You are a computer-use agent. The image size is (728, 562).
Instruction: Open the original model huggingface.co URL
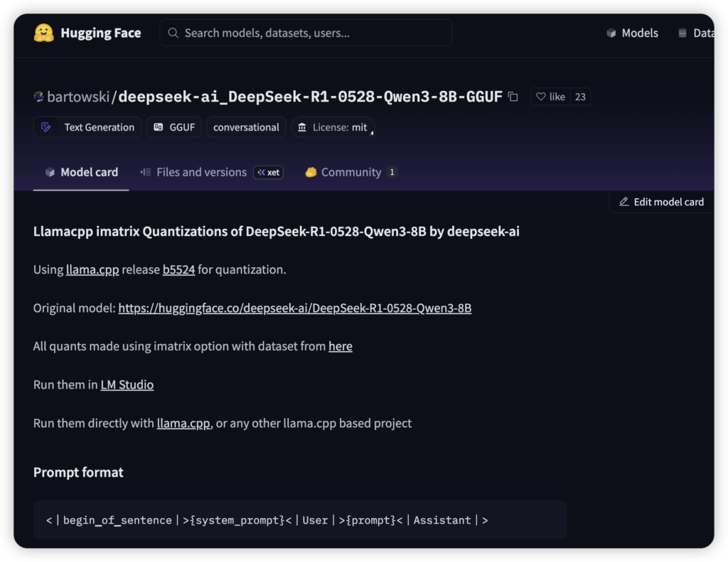(295, 308)
